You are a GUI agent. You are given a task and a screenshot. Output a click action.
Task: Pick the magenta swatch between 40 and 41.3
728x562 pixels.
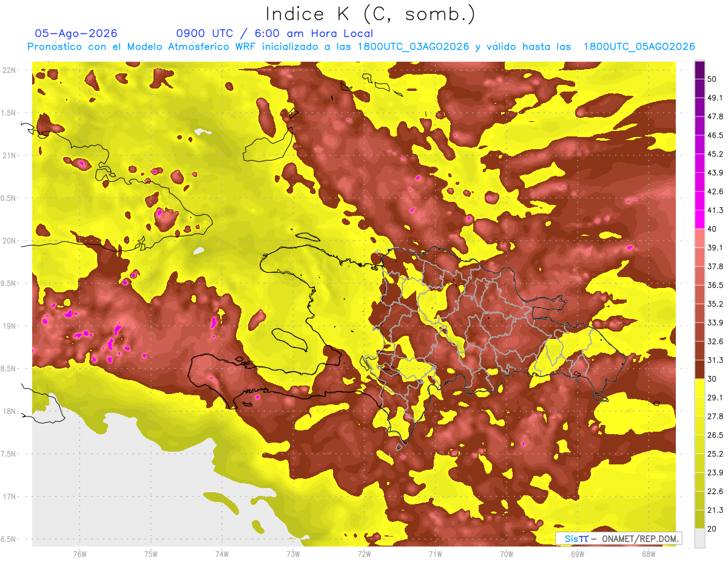pyautogui.click(x=699, y=219)
